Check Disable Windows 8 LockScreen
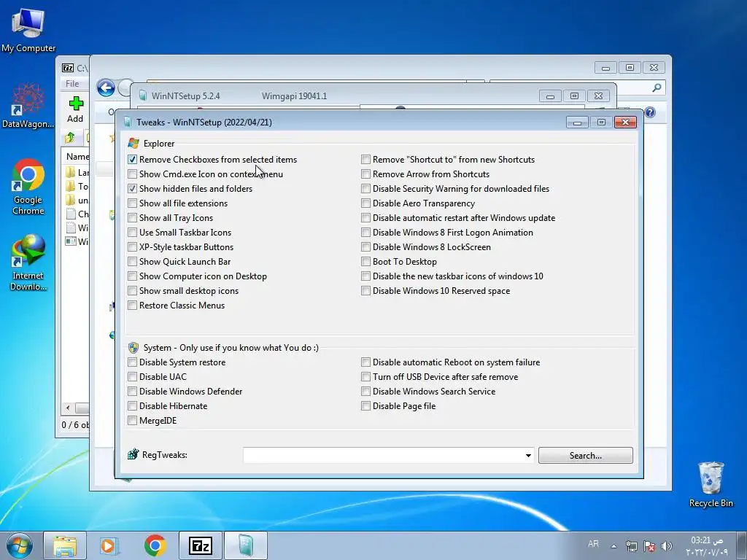747x560 pixels. coord(365,247)
